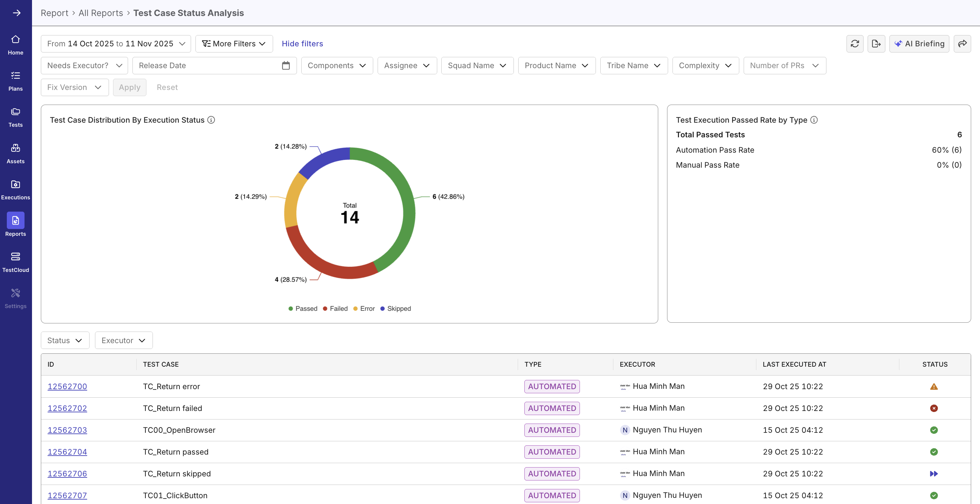Viewport: 980px width, 504px height.
Task: Hide the filters panel
Action: pos(302,43)
